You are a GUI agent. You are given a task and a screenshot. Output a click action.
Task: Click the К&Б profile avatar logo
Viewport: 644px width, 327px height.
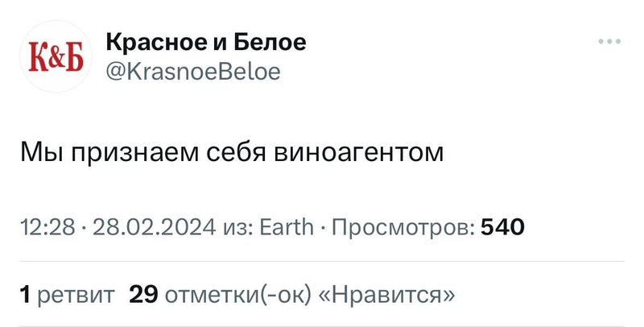[57, 57]
